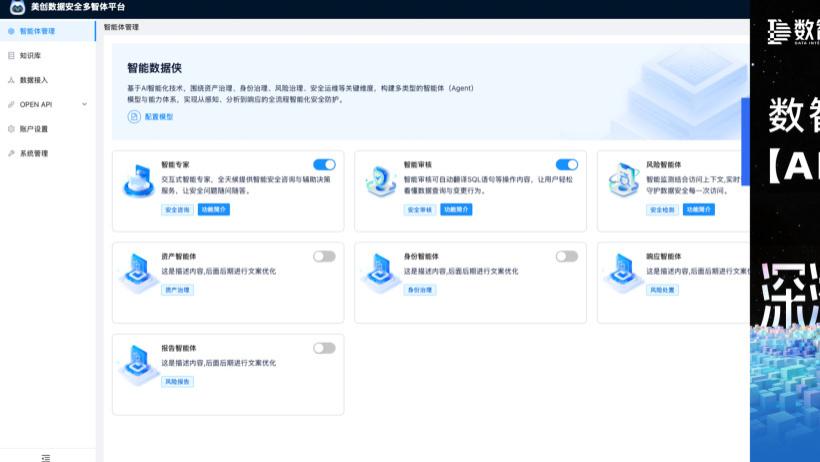The width and height of the screenshot is (820, 462).
Task: Open 知识库 in the sidebar
Action: pyautogui.click(x=48, y=55)
